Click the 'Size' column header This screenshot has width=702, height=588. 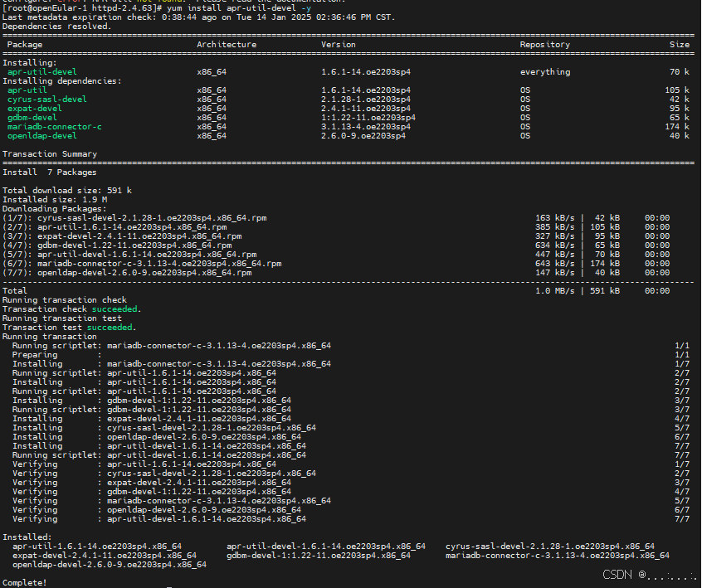click(x=679, y=45)
